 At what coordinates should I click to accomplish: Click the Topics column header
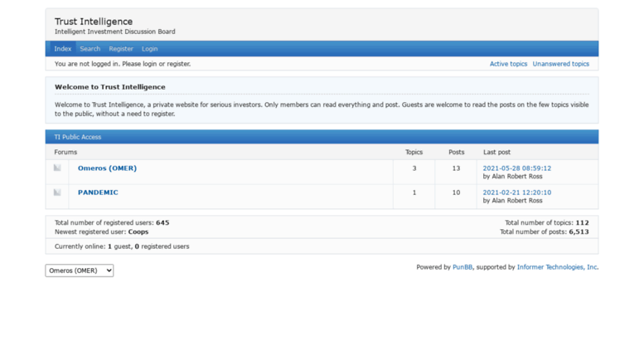[414, 152]
